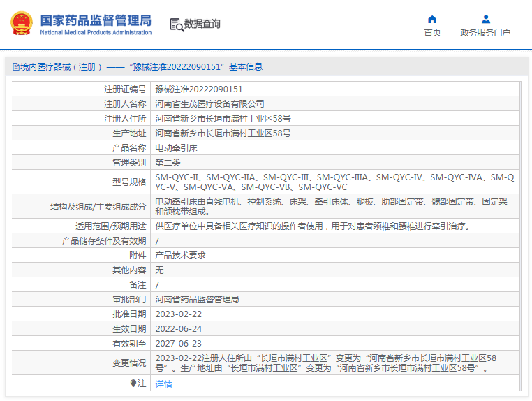Image resolution: width=532 pixels, height=401 pixels.
Task: Click the 备注 label
Action: (x=138, y=284)
